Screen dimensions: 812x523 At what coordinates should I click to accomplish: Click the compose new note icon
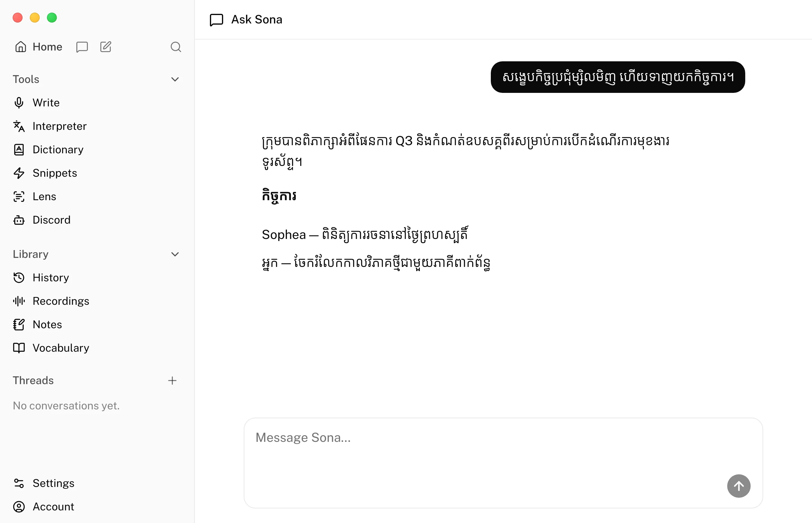pos(106,47)
